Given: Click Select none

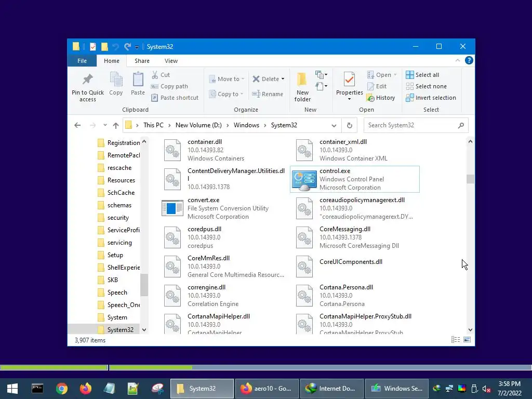Looking at the screenshot, I should [427, 86].
